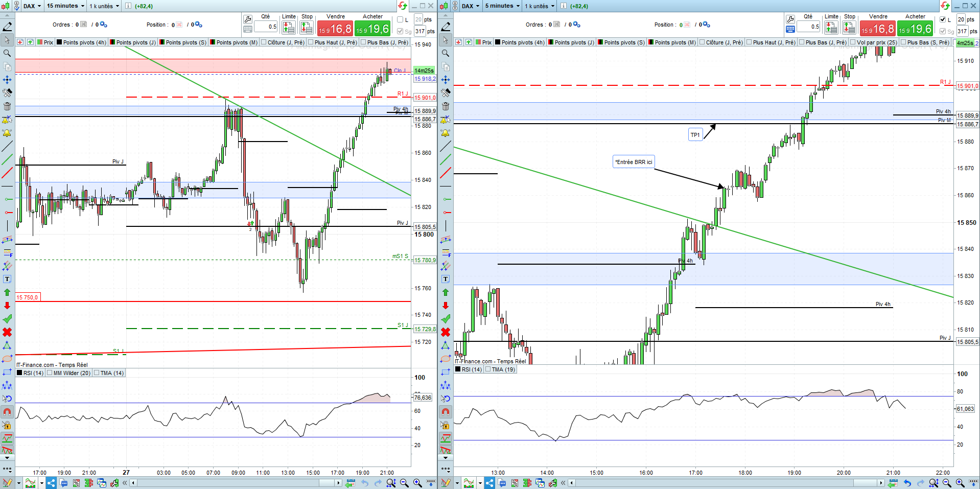Click the Qté quantity field in left chart
The height and width of the screenshot is (489, 980).
click(x=266, y=27)
